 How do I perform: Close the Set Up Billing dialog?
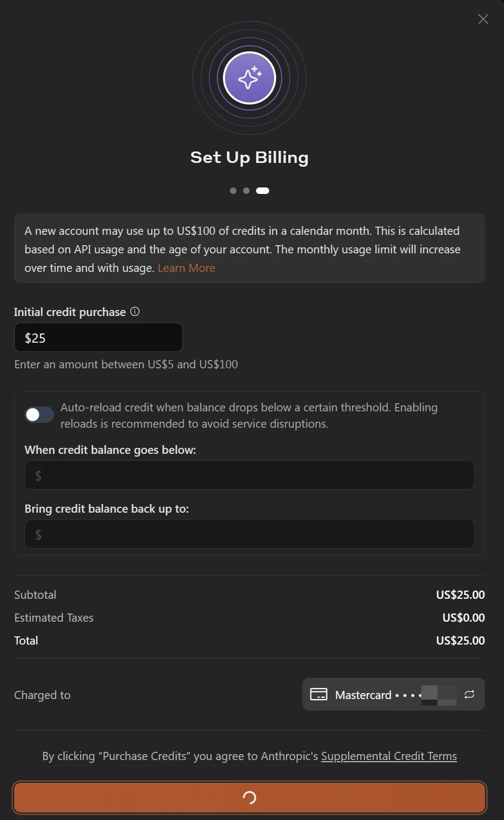pyautogui.click(x=483, y=20)
